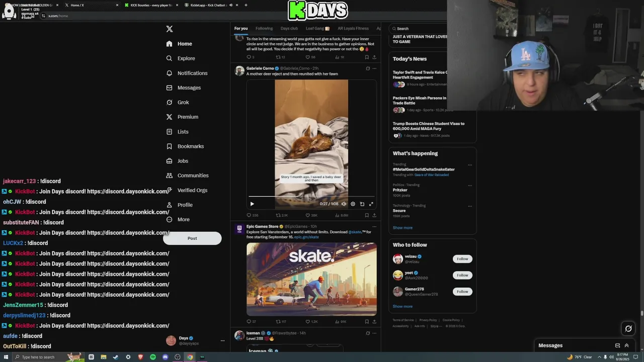This screenshot has width=644, height=362.
Task: Seek on the deer video progress bar
Action: pos(311,196)
